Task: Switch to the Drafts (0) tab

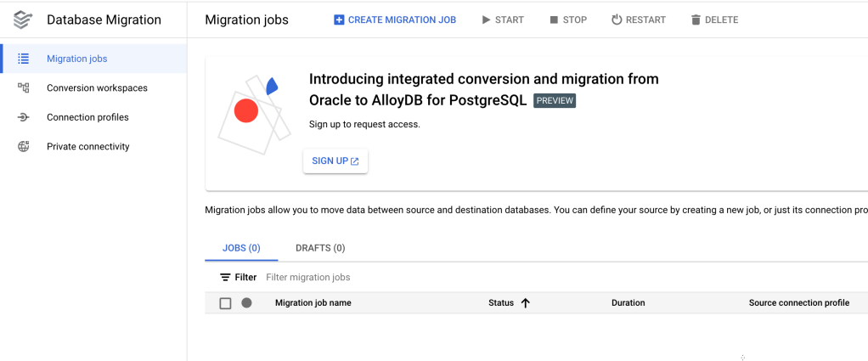Action: coord(320,248)
